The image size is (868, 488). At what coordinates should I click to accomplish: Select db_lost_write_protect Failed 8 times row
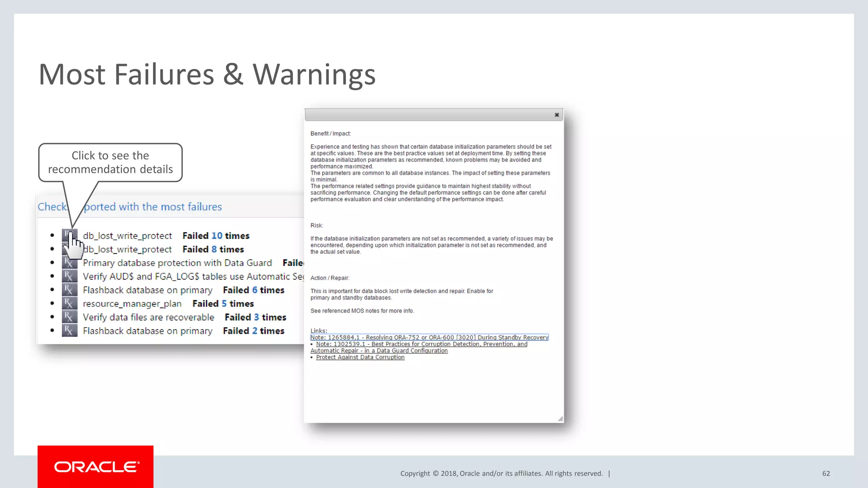tap(164, 249)
